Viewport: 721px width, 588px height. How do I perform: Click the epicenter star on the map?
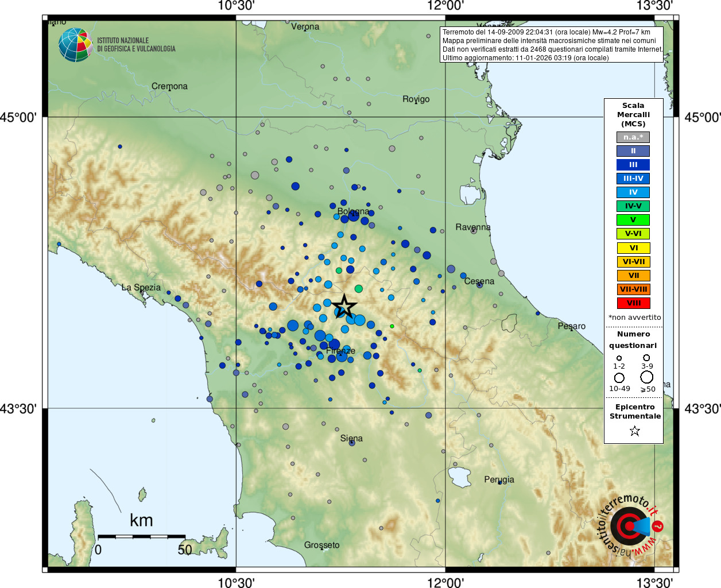(344, 306)
